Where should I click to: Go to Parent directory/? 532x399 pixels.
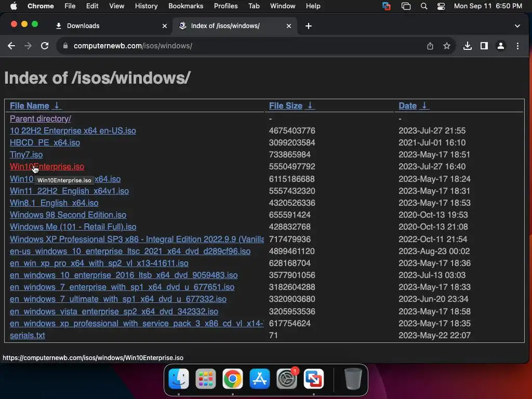click(41, 119)
